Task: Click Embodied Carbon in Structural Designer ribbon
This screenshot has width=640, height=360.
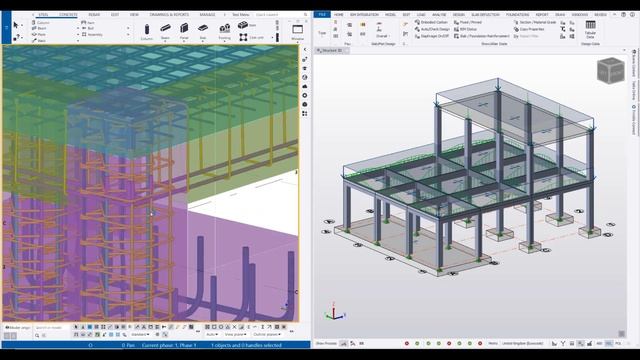Action: point(431,22)
